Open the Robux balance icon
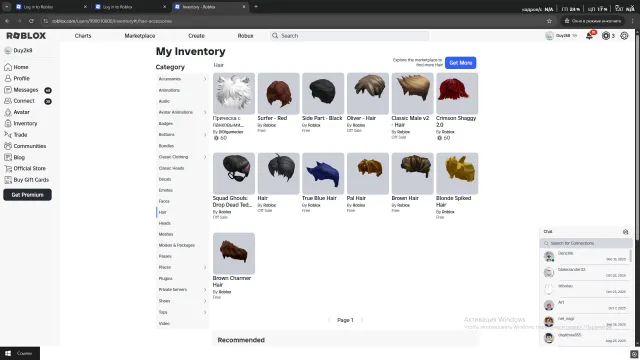 coord(606,36)
